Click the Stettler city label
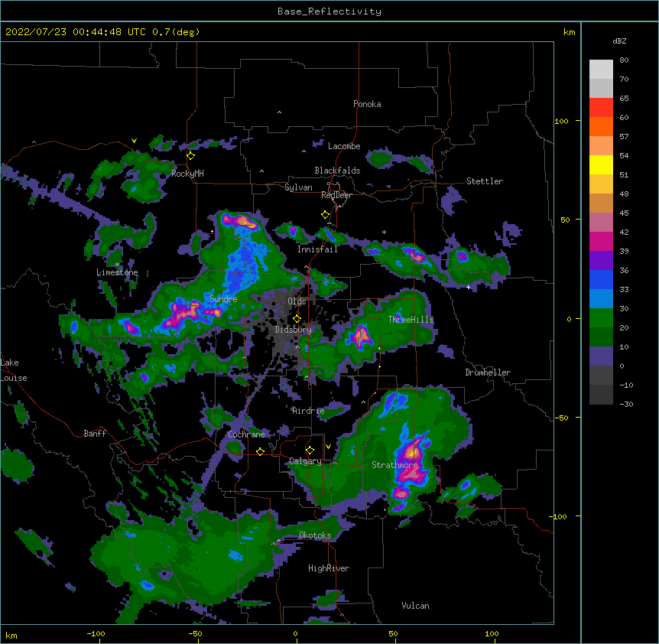659x644 pixels. 485,181
